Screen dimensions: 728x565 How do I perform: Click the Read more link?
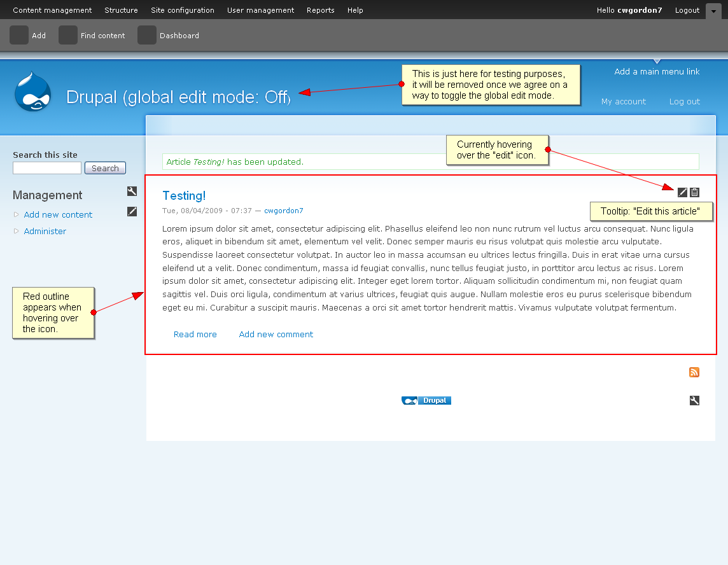(x=195, y=334)
